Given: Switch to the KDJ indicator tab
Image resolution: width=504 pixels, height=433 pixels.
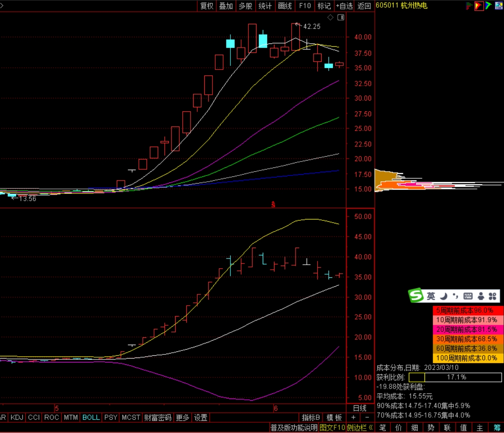Looking at the screenshot, I should (17, 417).
